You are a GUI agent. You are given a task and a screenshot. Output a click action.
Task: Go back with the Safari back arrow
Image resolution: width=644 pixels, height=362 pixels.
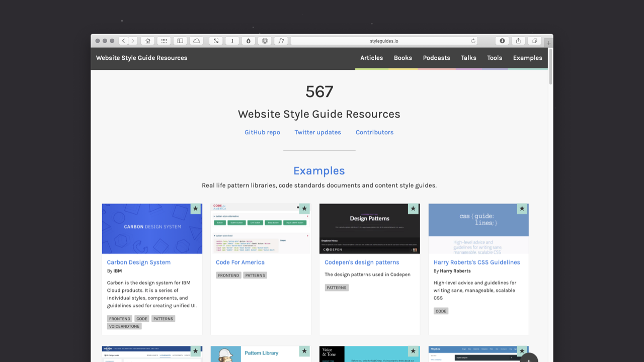click(124, 41)
